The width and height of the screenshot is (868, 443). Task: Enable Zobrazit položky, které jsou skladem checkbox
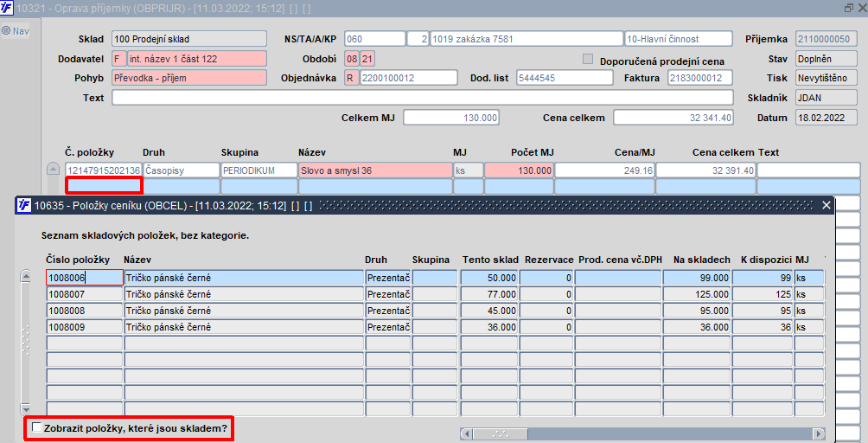click(36, 427)
